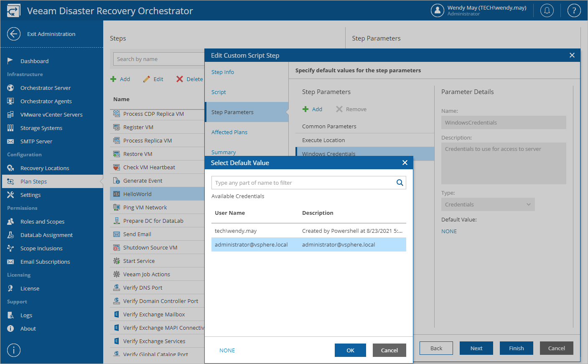Click the Finish button in wizard

pos(517,348)
